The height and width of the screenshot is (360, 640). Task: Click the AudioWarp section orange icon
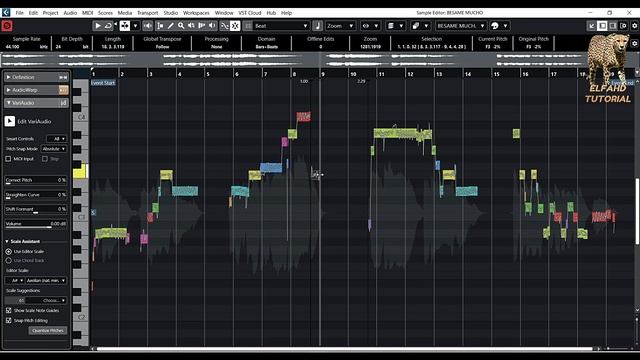(63, 90)
